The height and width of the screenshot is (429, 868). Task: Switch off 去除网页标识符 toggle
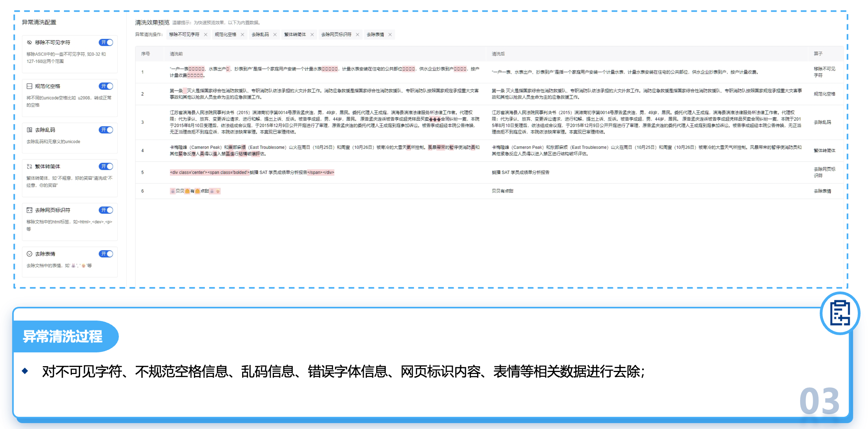(x=106, y=210)
